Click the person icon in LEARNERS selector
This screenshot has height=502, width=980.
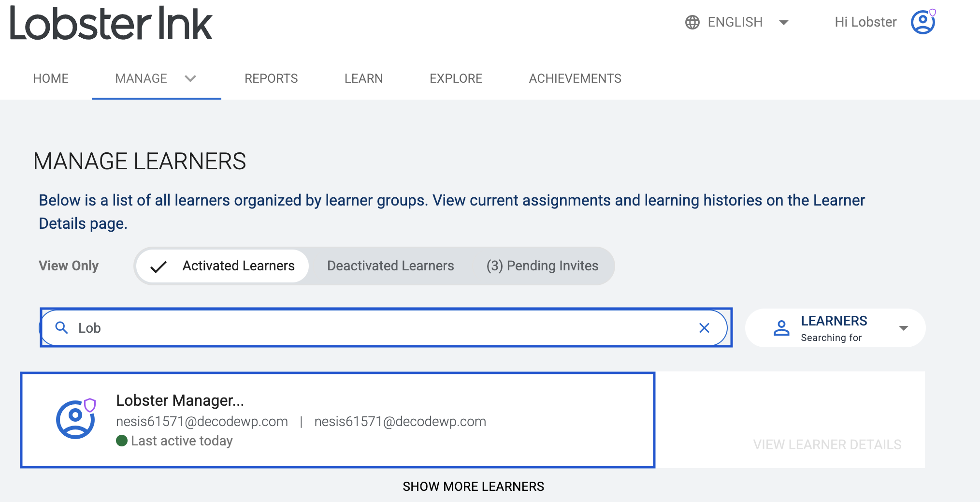point(781,328)
